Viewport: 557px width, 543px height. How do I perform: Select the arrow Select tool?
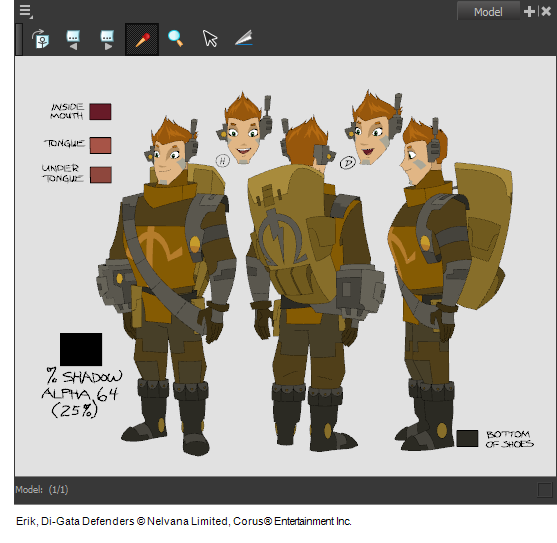pyautogui.click(x=210, y=38)
